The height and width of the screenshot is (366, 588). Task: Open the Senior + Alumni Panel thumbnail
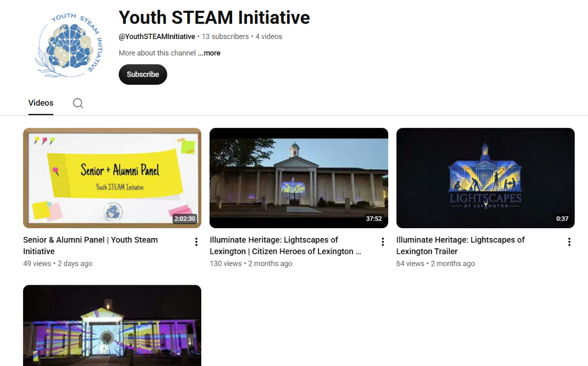coord(112,178)
